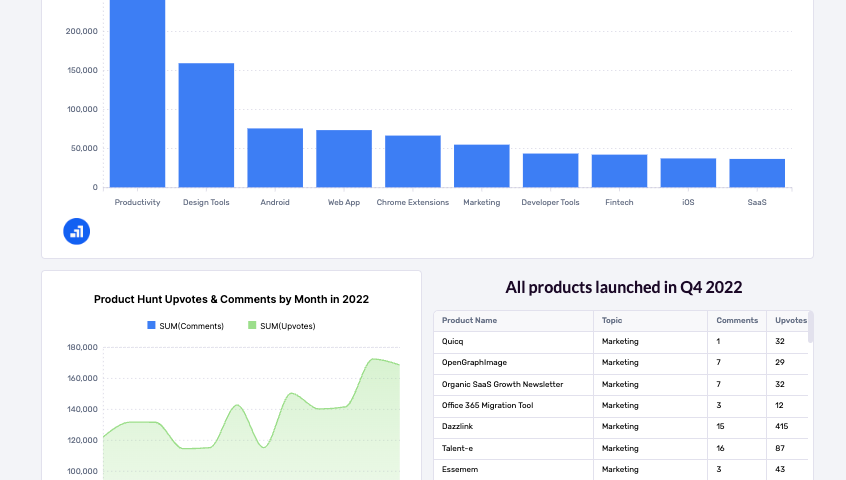
Task: Toggle the SUM(Upvotes) legend item
Action: click(x=282, y=326)
